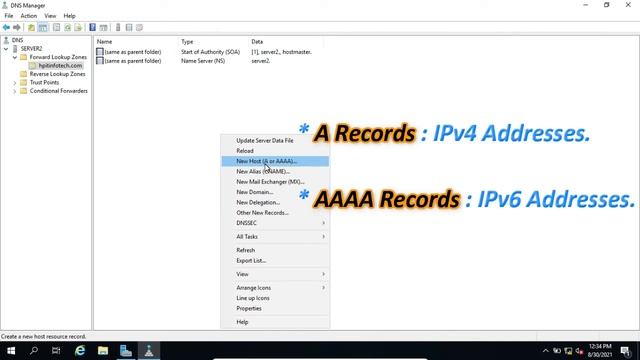Collapse the SERVER2 tree node
This screenshot has width=640, height=360.
pos(6,49)
